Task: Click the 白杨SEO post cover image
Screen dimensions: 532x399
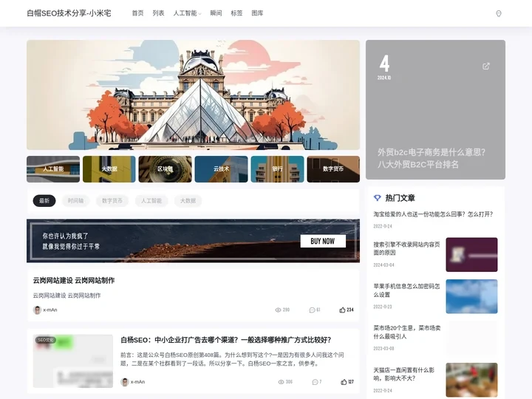Action: (73, 361)
